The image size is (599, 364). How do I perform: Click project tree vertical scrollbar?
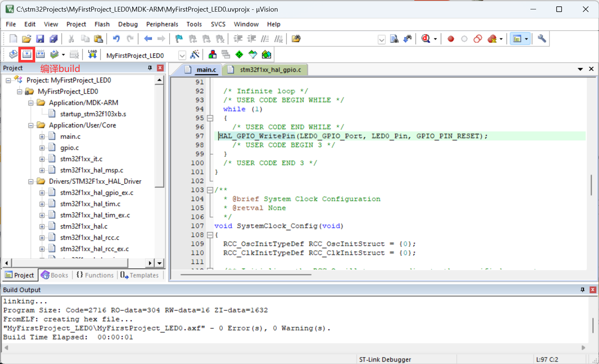160,136
